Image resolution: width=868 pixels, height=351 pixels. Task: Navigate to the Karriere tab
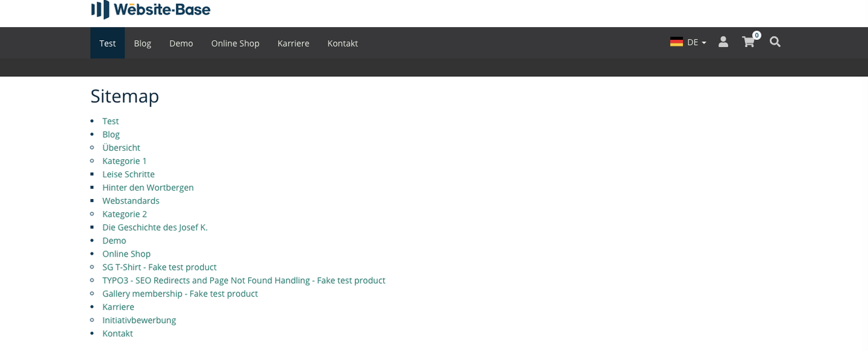(293, 43)
